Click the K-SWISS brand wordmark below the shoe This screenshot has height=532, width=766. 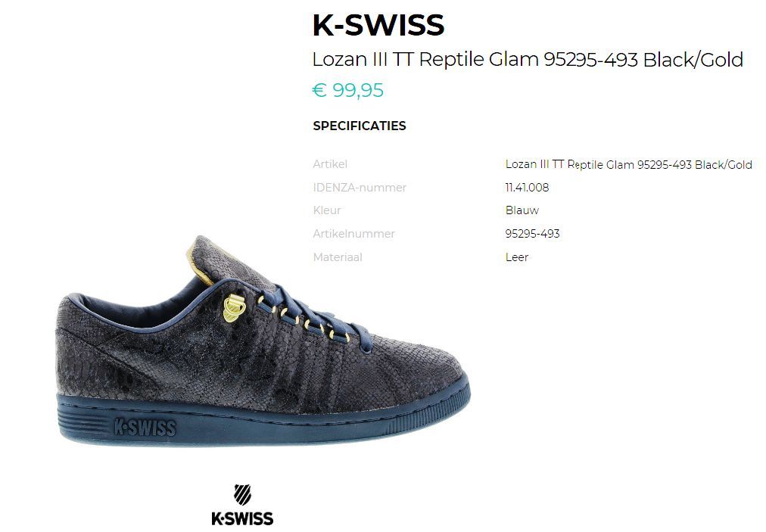pos(242,518)
